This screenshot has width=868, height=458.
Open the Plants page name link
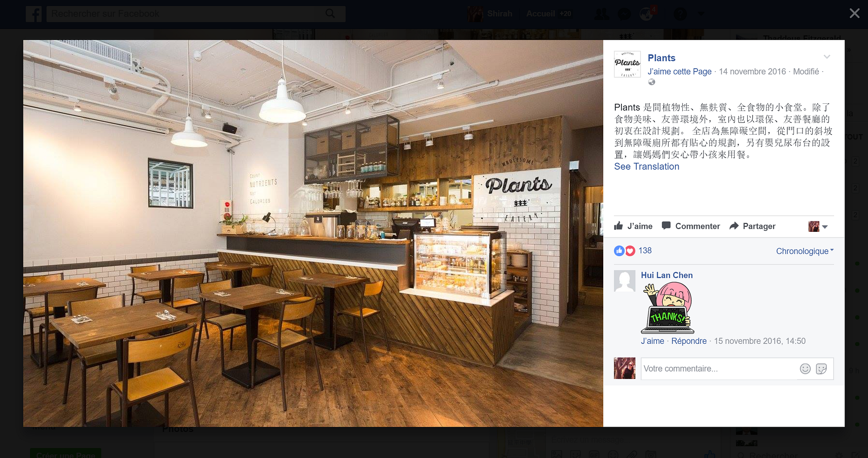pyautogui.click(x=661, y=58)
